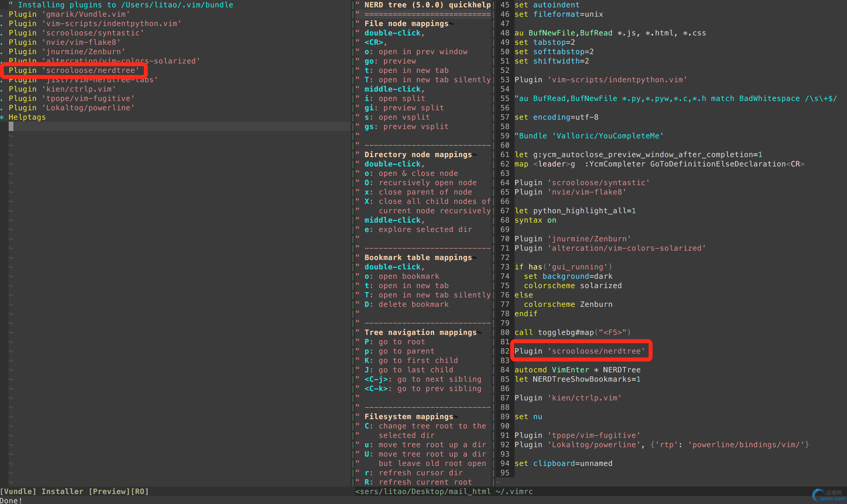This screenshot has height=504, width=847.
Task: Click 'colorscheme solarized' on line 75
Action: [573, 286]
